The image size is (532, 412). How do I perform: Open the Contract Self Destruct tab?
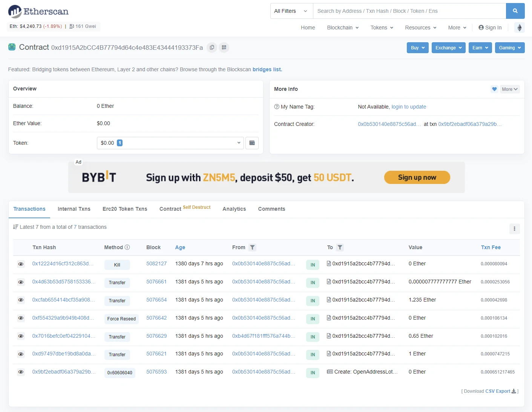click(x=185, y=208)
